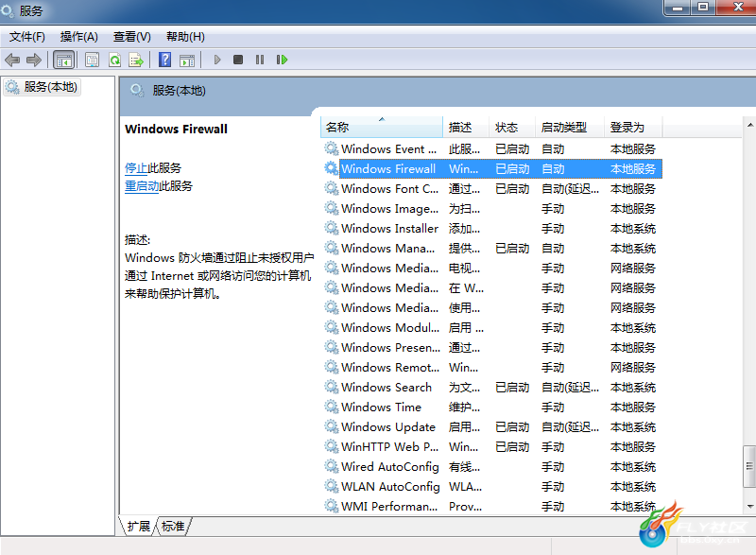The image size is (756, 555).
Task: Click gear icon of Windows Search row
Action: 332,387
